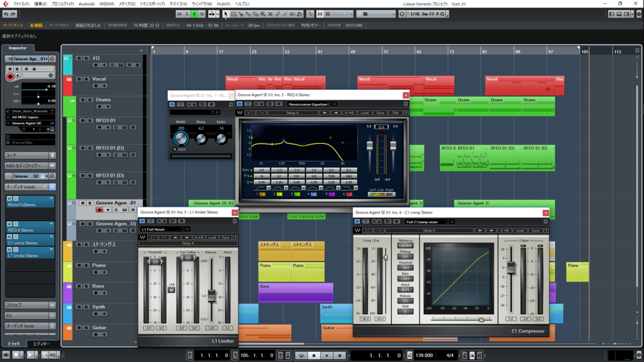
Task: Click Flat button in REQ 6 window
Action: click(396, 113)
